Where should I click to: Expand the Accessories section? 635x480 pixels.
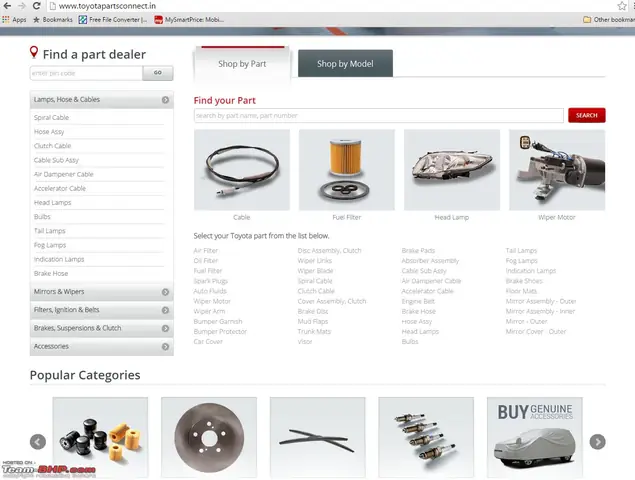pos(102,346)
